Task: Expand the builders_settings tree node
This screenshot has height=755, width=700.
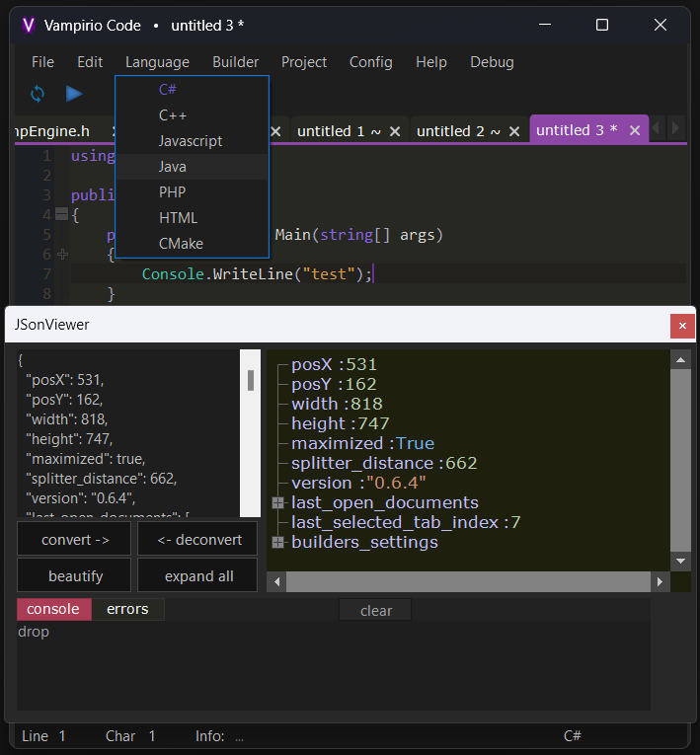Action: [278, 542]
